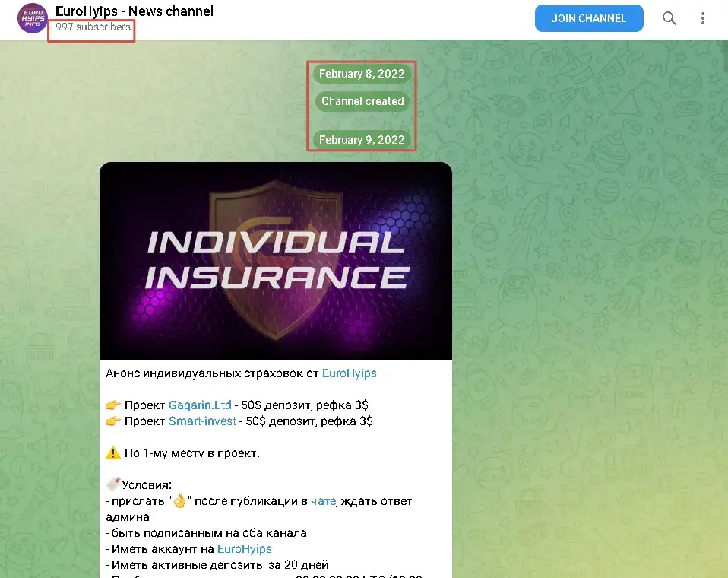Click the February 8, 2022 date badge
The image size is (728, 578).
[x=362, y=74]
